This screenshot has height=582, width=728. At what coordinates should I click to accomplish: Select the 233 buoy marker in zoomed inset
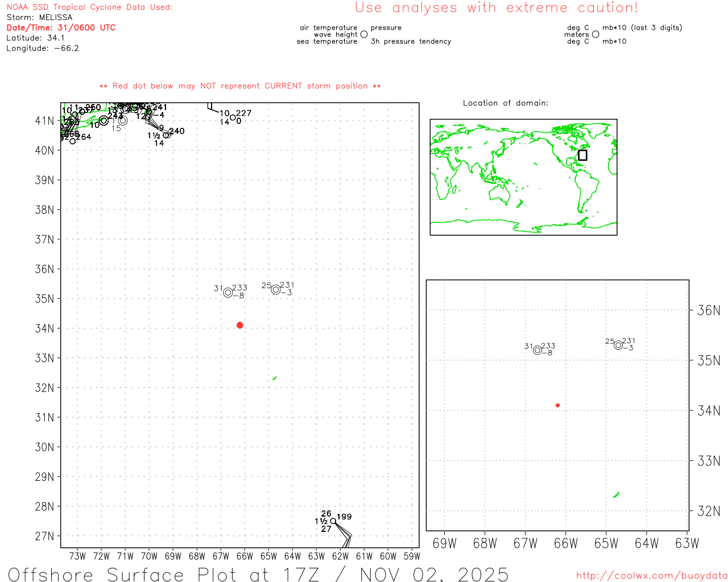pyautogui.click(x=537, y=350)
